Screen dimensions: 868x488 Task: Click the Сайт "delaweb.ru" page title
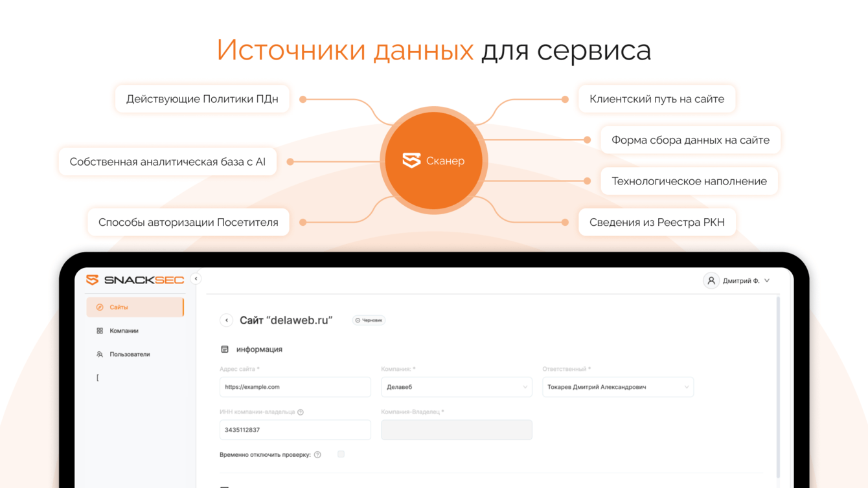pos(286,320)
